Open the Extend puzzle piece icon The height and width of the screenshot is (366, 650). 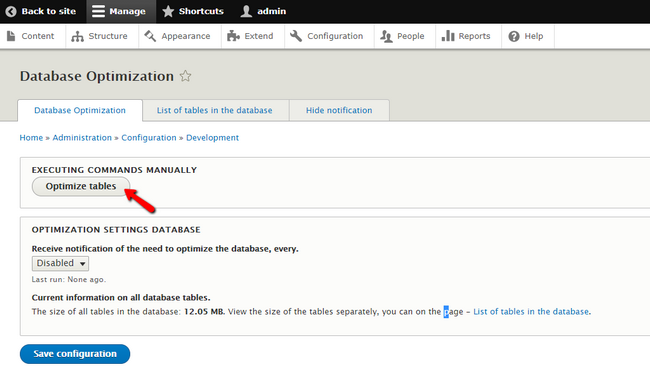233,36
